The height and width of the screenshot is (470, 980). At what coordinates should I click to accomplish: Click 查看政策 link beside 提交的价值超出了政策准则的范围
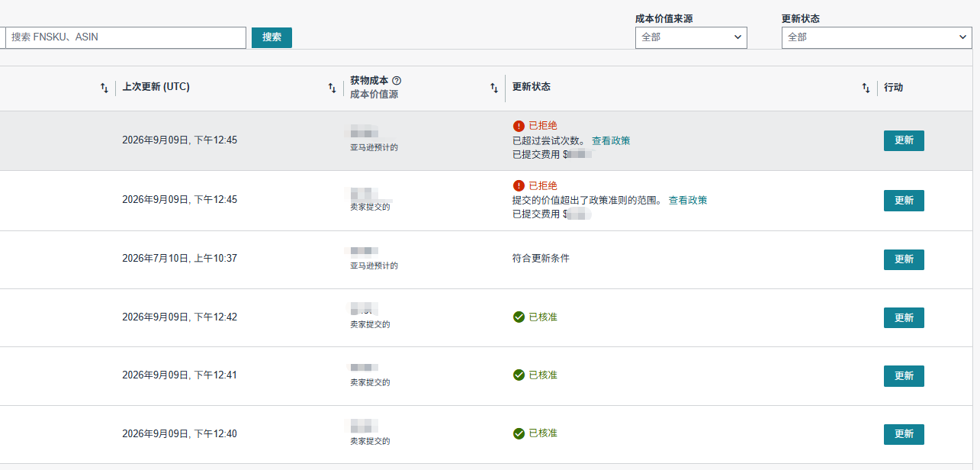[688, 200]
